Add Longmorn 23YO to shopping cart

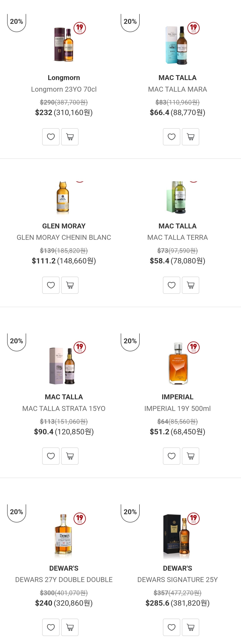pyautogui.click(x=70, y=137)
